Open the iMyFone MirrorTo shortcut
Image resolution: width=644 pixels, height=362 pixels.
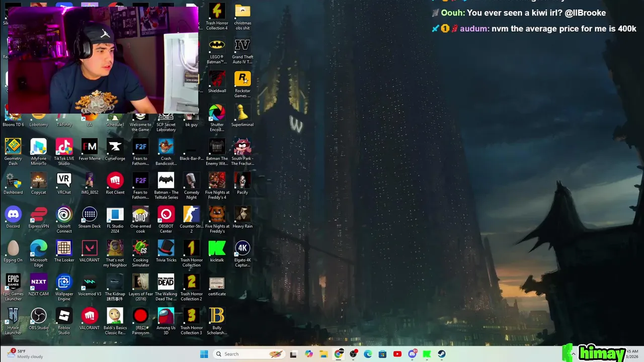coord(39,152)
